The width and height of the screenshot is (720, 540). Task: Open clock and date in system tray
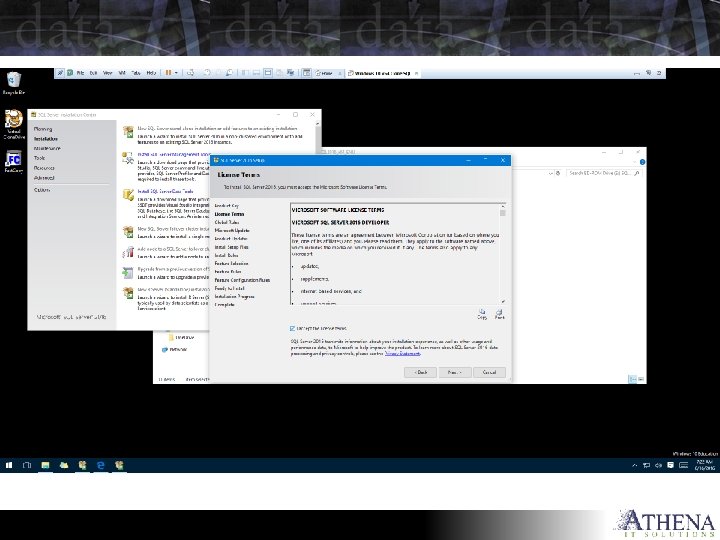pos(705,465)
